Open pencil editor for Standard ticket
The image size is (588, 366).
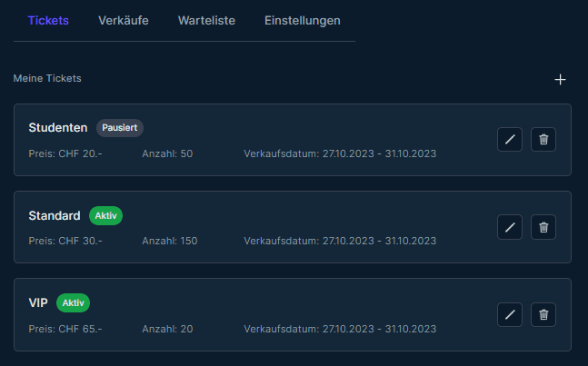[510, 227]
